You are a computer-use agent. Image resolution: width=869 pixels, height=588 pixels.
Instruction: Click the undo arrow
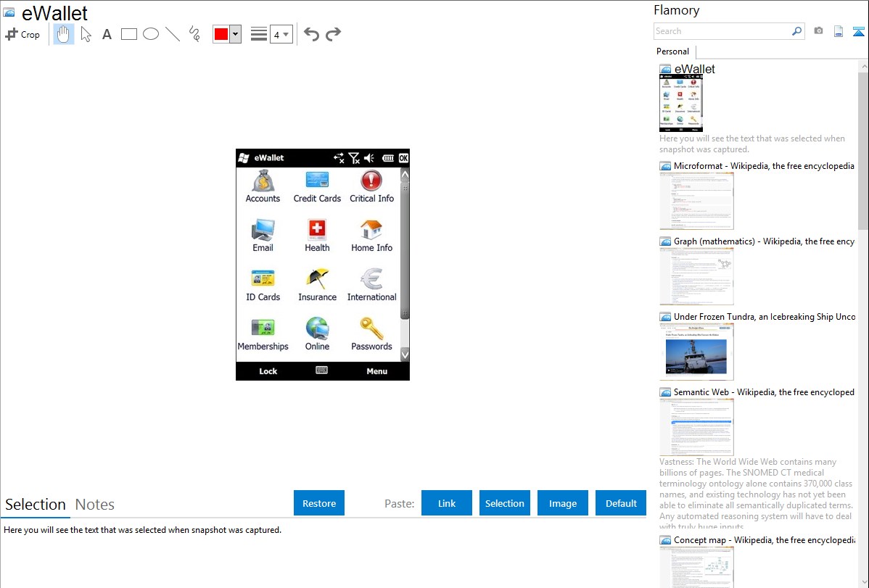(x=311, y=34)
